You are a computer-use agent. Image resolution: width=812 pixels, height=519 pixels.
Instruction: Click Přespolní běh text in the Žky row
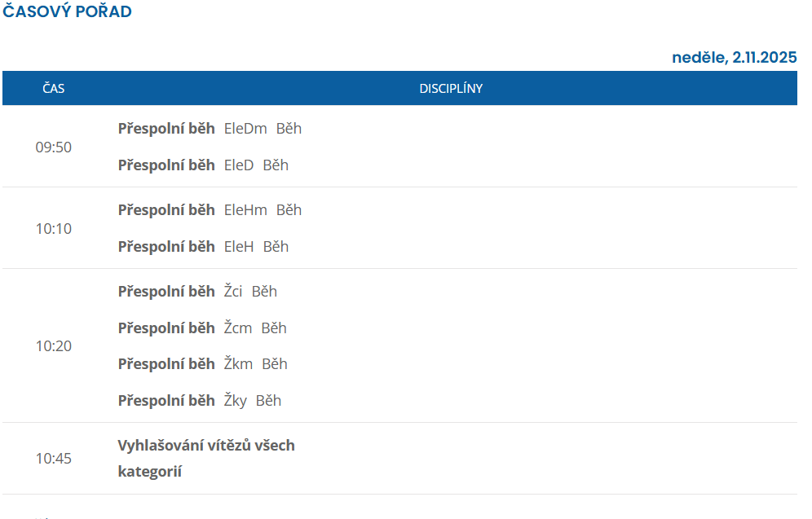coord(166,401)
